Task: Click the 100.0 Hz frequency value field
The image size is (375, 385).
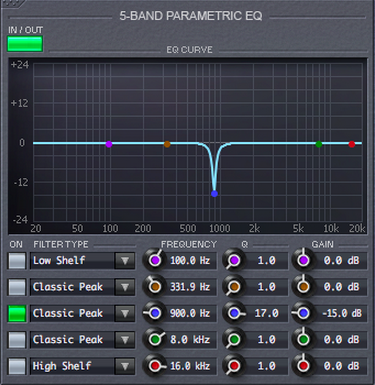Action: (x=190, y=261)
